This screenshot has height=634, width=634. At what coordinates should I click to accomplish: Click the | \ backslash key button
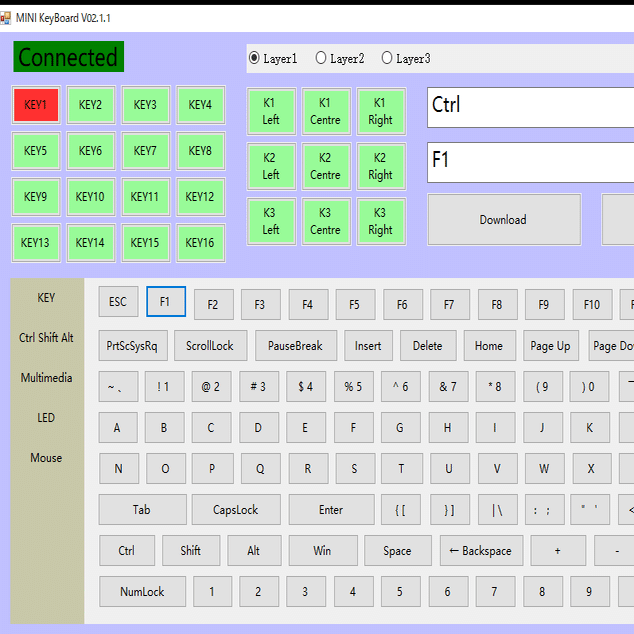[x=497, y=509]
